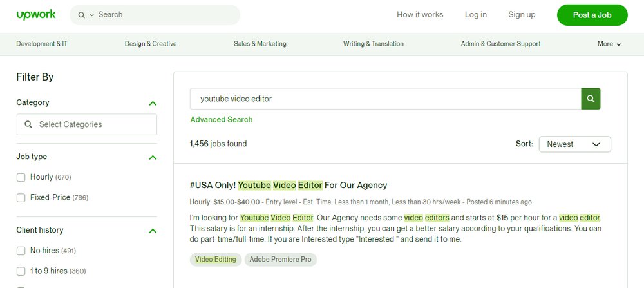The width and height of the screenshot is (644, 288).
Task: Open the Sort Newest dropdown
Action: pyautogui.click(x=574, y=144)
